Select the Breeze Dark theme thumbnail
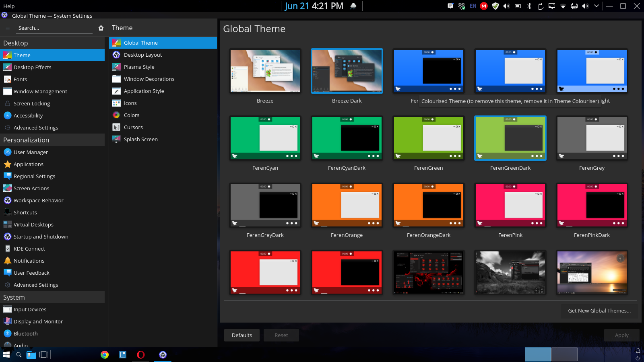644x362 pixels. (347, 71)
